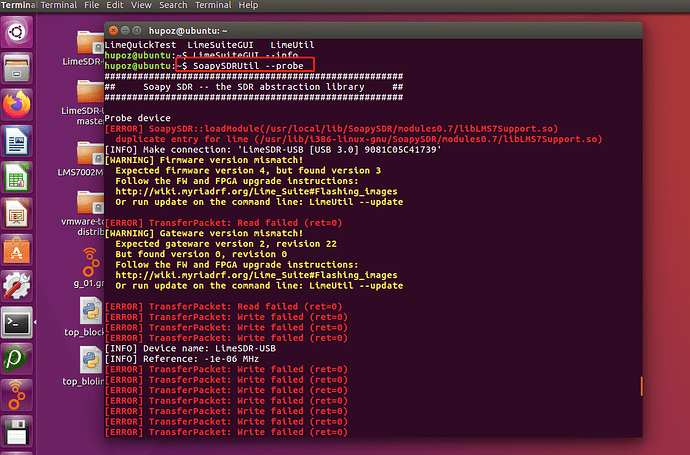Click 'Firmware version mismatch!' warning line
The image size is (690, 455).
204,160
